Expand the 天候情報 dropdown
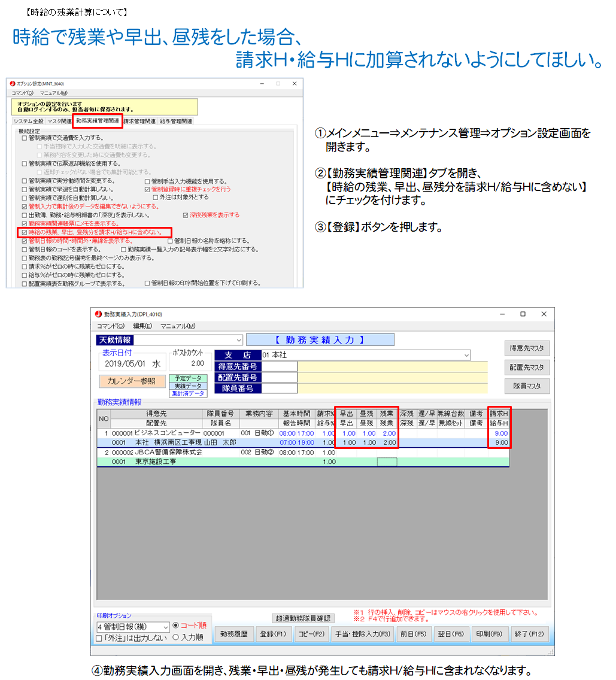616x680 pixels. point(239,340)
